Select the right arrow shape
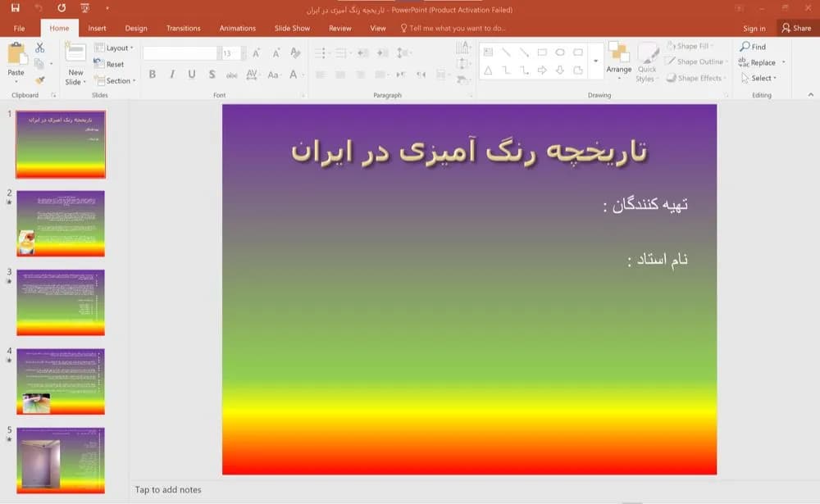This screenshot has height=504, width=820. [542, 70]
